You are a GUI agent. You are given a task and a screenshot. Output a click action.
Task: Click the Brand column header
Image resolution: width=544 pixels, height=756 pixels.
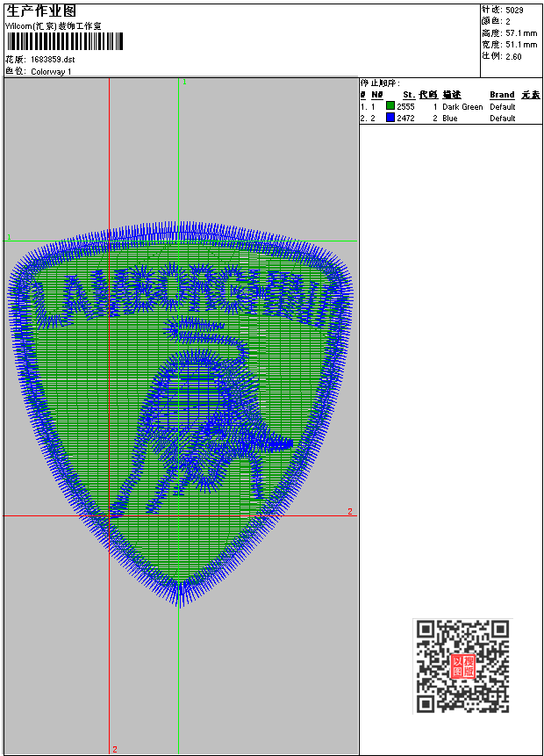(502, 95)
